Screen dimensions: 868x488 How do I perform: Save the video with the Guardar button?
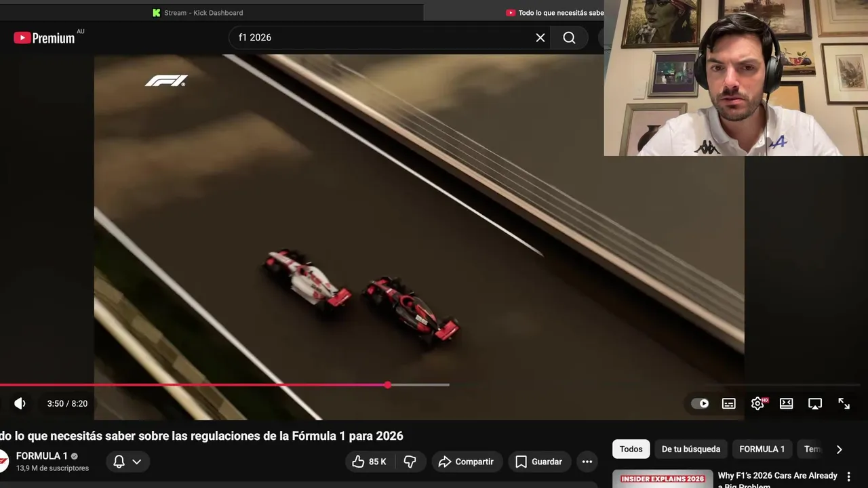tap(540, 462)
